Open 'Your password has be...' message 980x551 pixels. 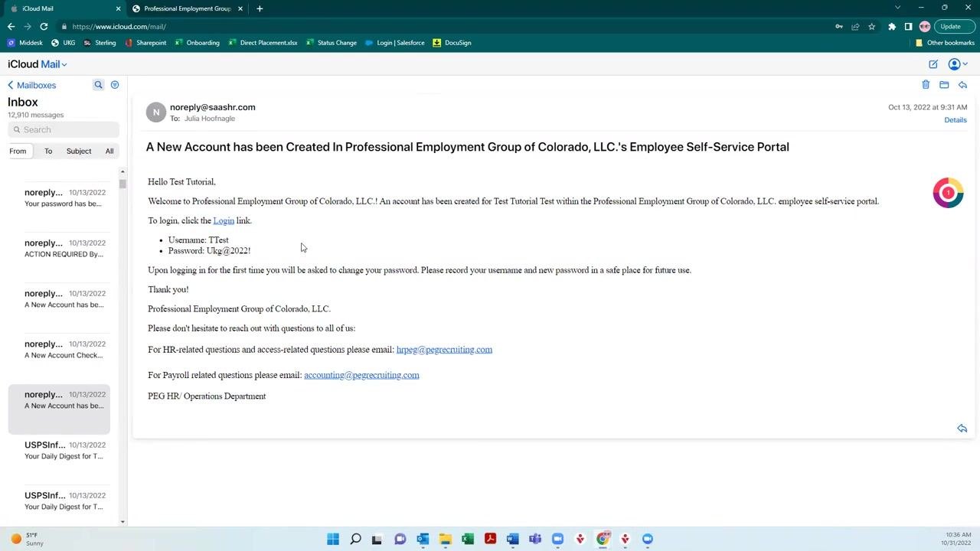60,198
